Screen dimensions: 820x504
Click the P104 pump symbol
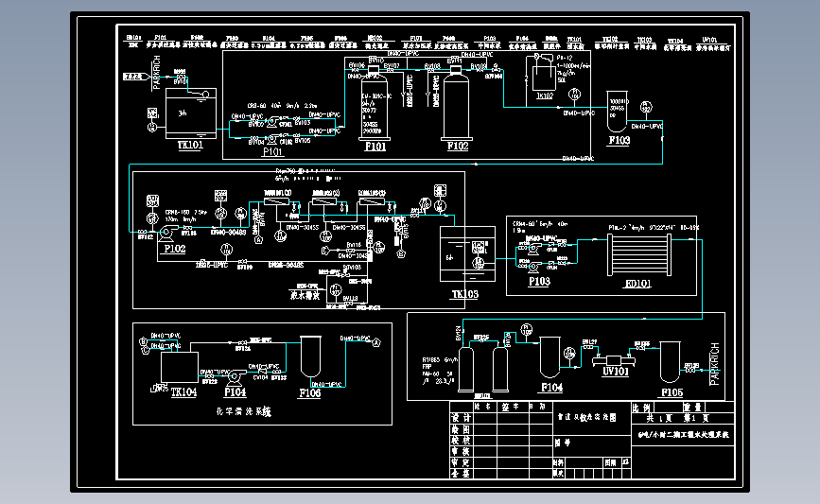pyautogui.click(x=235, y=376)
